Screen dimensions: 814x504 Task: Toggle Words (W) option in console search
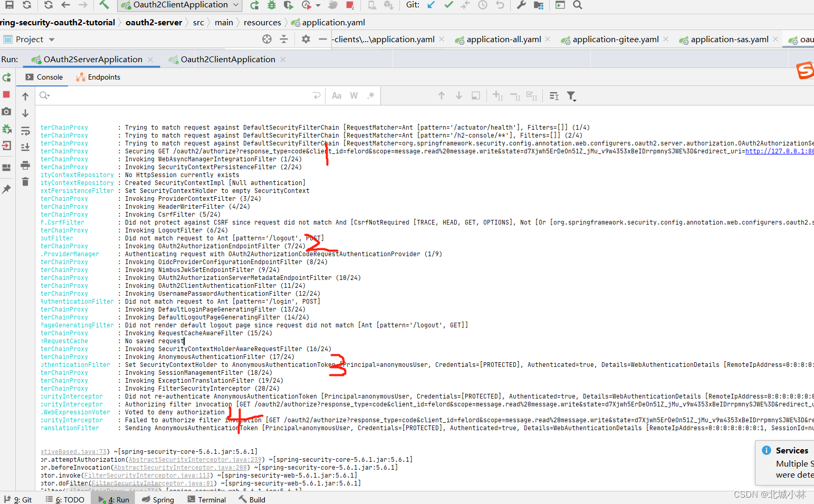pos(354,95)
